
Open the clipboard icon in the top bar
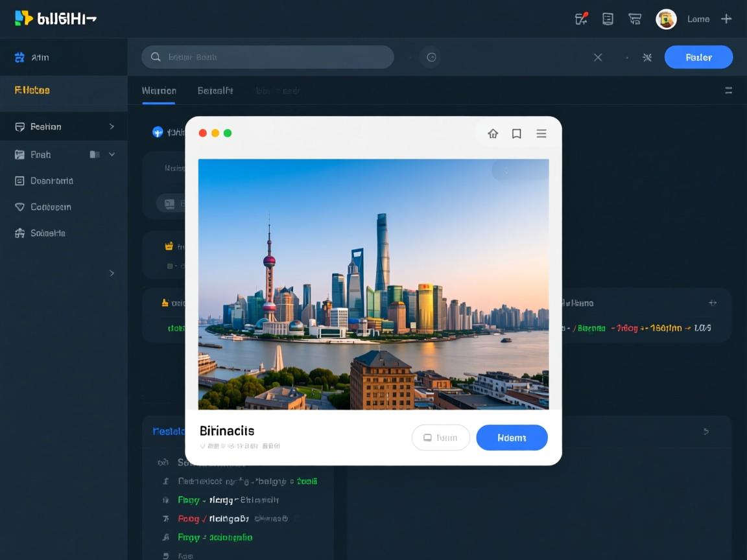(608, 19)
